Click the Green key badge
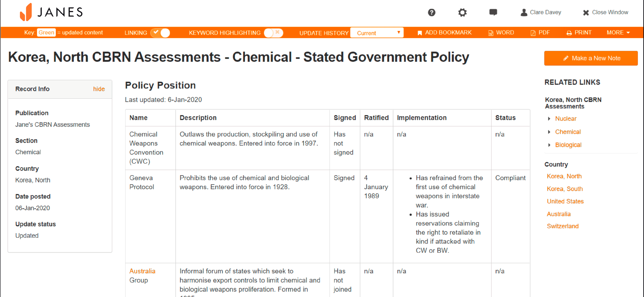This screenshot has height=297, width=644. 46,32
